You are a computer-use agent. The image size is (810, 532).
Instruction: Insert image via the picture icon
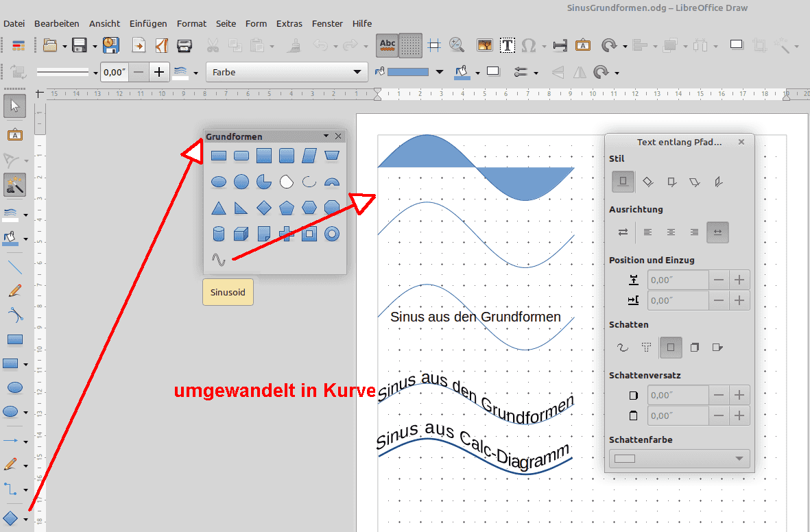click(x=484, y=45)
